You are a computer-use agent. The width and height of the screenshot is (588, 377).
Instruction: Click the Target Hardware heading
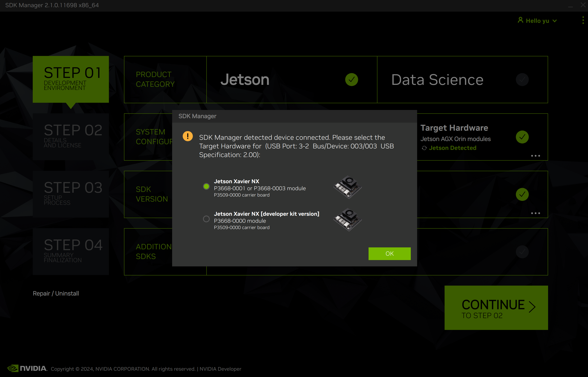tap(454, 128)
